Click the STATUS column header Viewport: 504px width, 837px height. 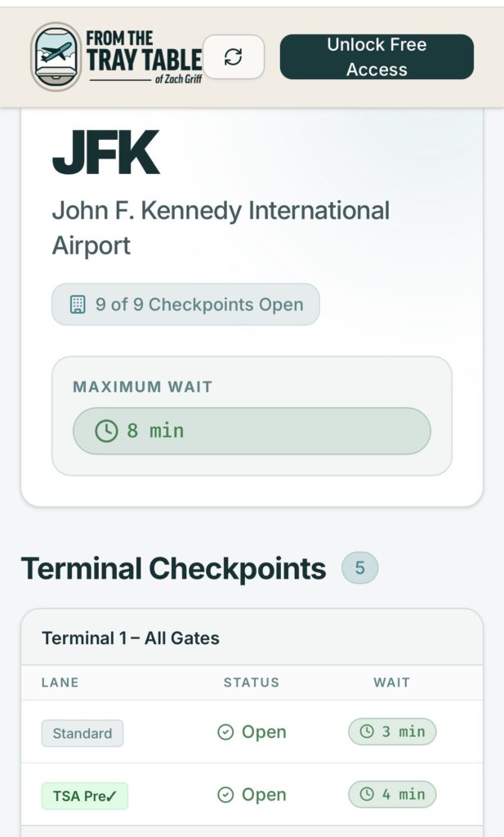(x=252, y=683)
